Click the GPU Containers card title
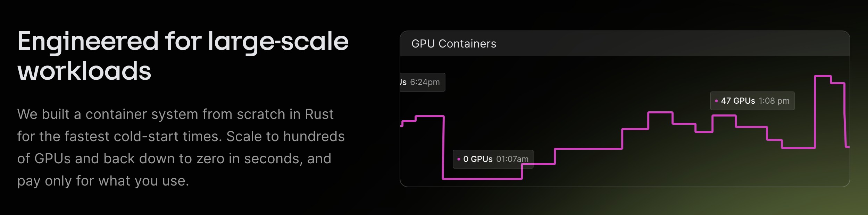Image resolution: width=868 pixels, height=215 pixels. pos(453,44)
